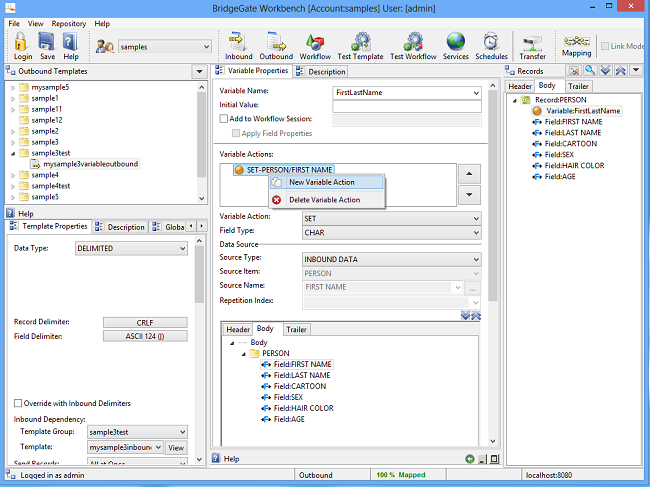Select Field:CARTOON in the data source tree
650x487 pixels.
tap(299, 386)
